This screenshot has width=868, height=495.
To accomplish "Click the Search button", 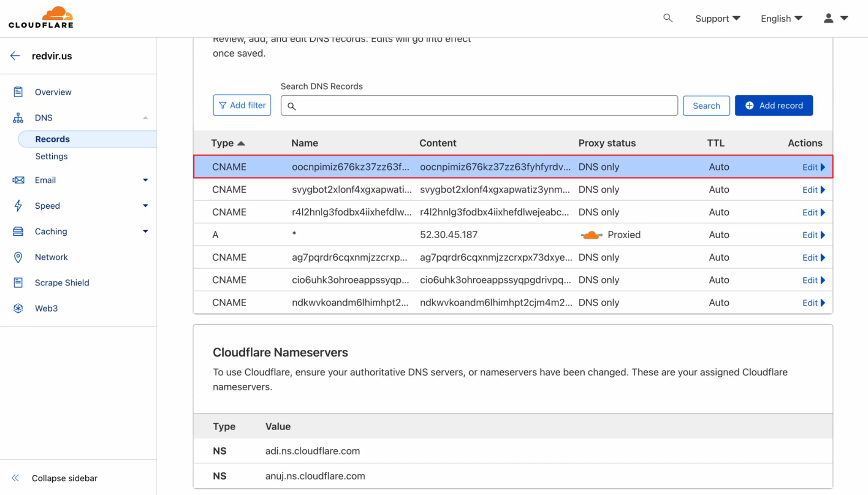I will [706, 105].
